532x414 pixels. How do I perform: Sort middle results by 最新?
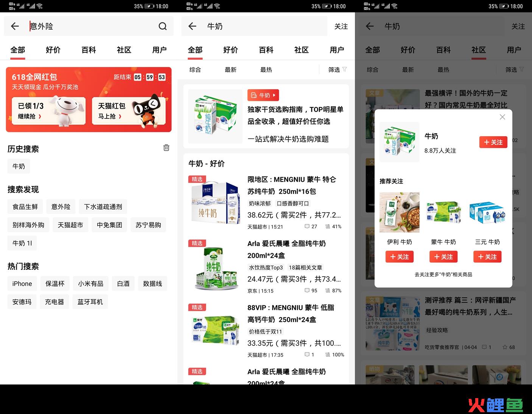230,70
